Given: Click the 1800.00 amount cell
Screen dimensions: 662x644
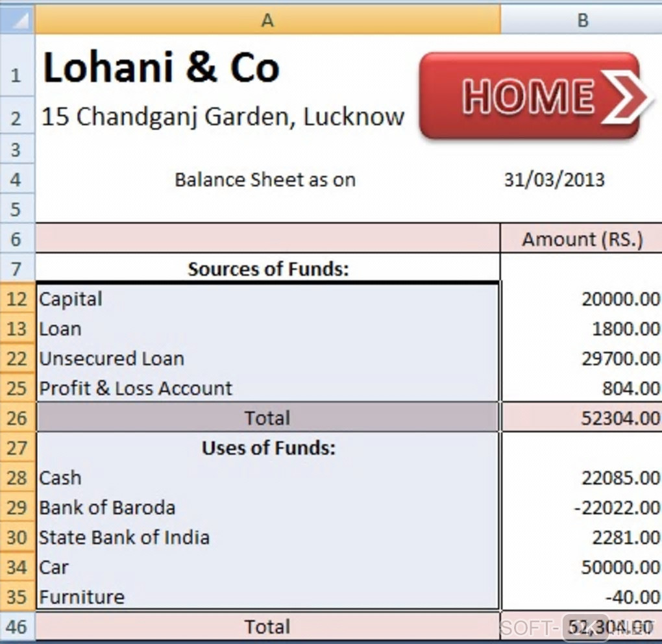Looking at the screenshot, I should point(582,328).
